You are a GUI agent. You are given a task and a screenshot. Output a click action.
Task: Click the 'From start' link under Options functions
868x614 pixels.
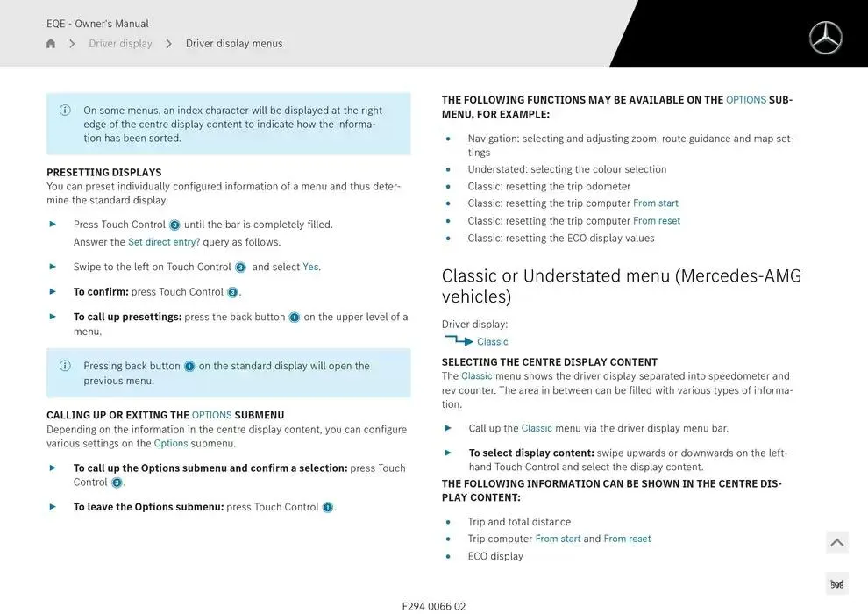coord(656,203)
